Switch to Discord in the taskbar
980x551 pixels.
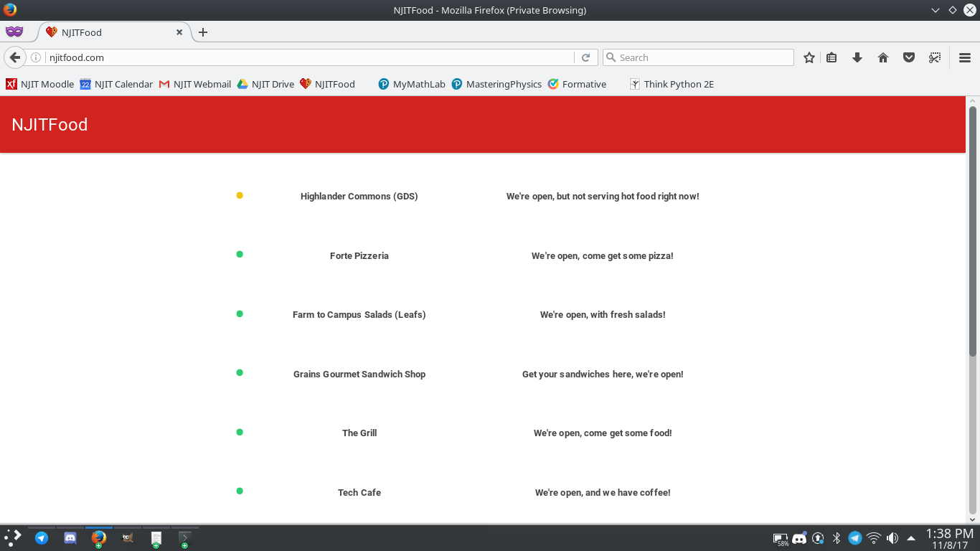click(70, 538)
